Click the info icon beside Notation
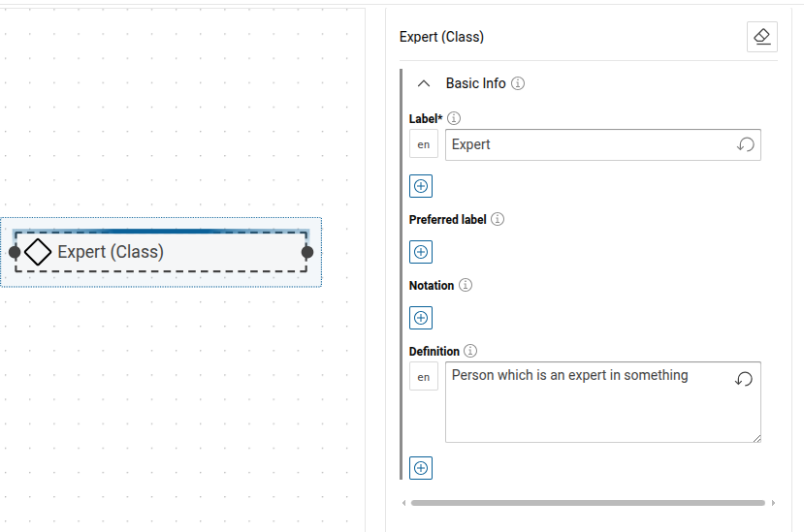Screen dimensions: 804x532 (466, 285)
